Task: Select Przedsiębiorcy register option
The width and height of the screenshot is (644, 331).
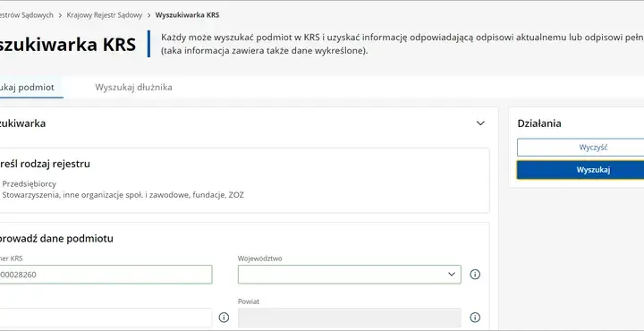Action: point(30,184)
